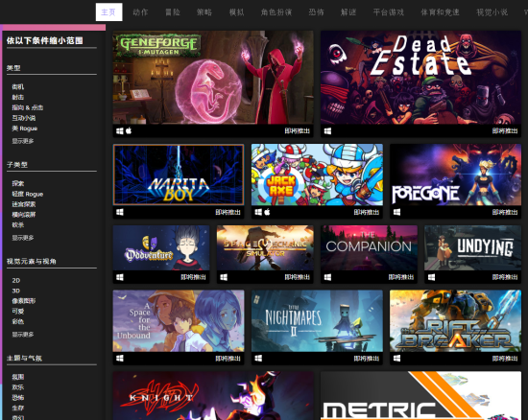Click 即将推出 label under Riftbreaker
The image size is (528, 420).
click(505, 359)
